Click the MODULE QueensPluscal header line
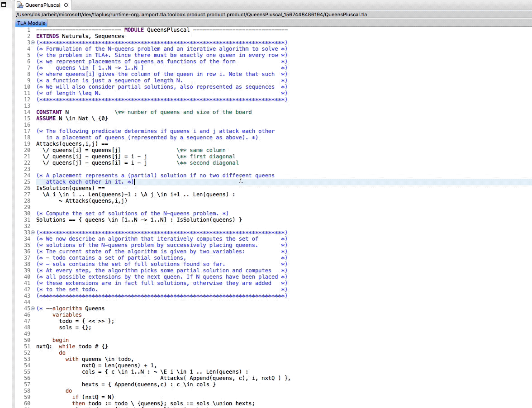Viewport: 532px width, 408px height. (x=162, y=30)
